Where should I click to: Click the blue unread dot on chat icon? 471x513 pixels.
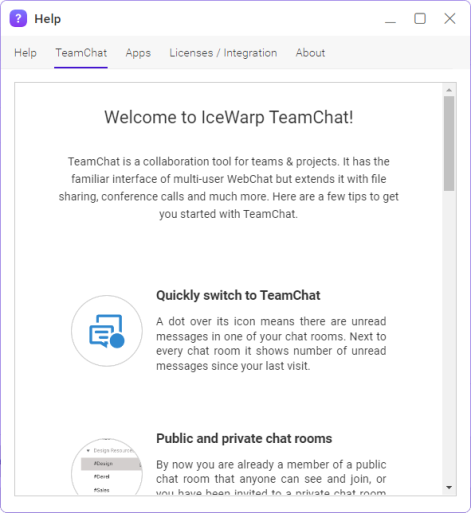coord(117,341)
